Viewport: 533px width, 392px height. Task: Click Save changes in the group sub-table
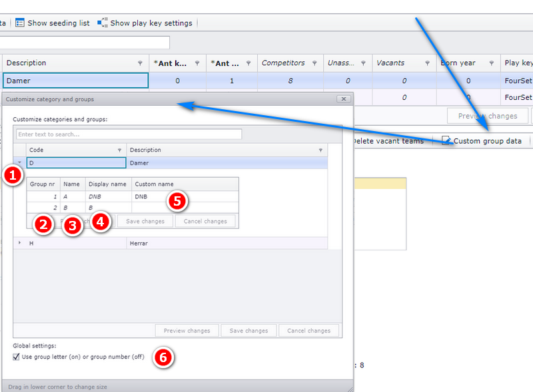[145, 221]
